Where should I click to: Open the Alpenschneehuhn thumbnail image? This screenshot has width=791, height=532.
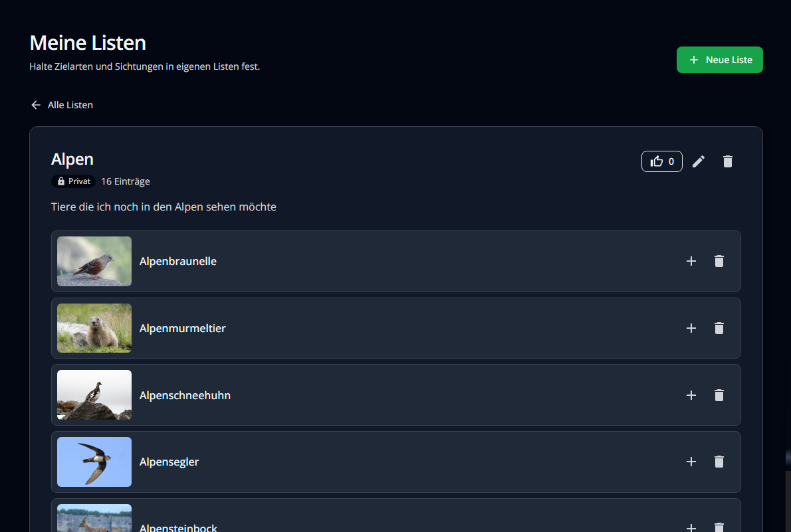[94, 395]
